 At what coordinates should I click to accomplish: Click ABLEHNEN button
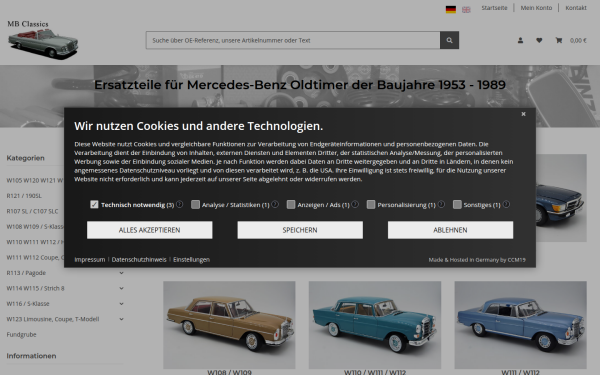point(450,230)
